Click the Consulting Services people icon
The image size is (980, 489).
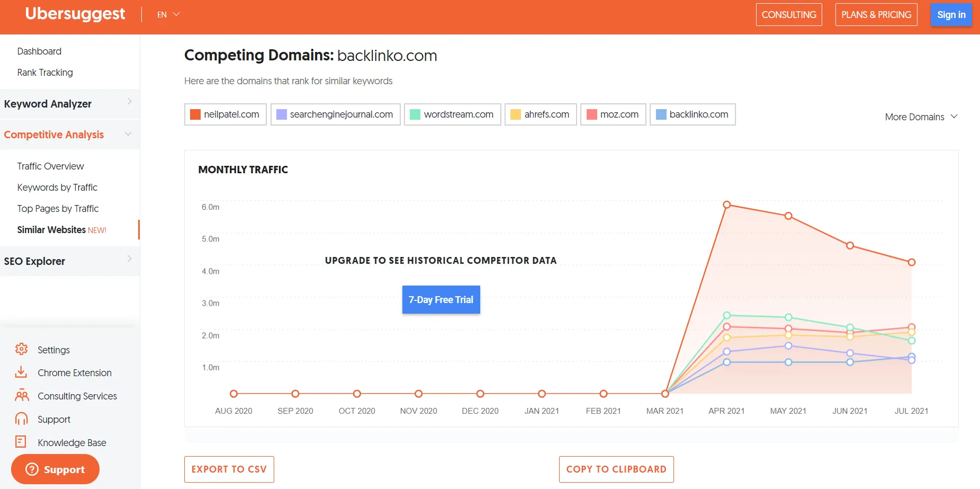coord(22,396)
